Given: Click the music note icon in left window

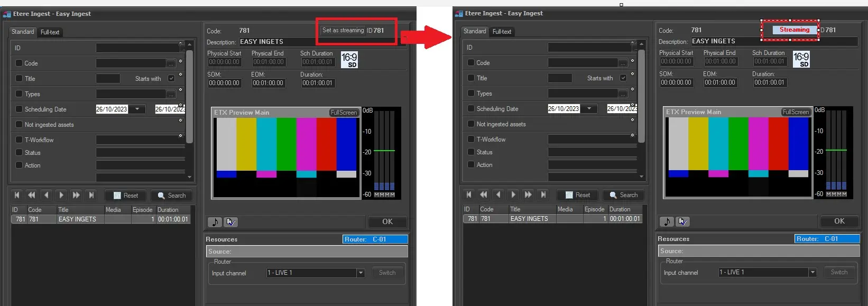Looking at the screenshot, I should [x=215, y=222].
